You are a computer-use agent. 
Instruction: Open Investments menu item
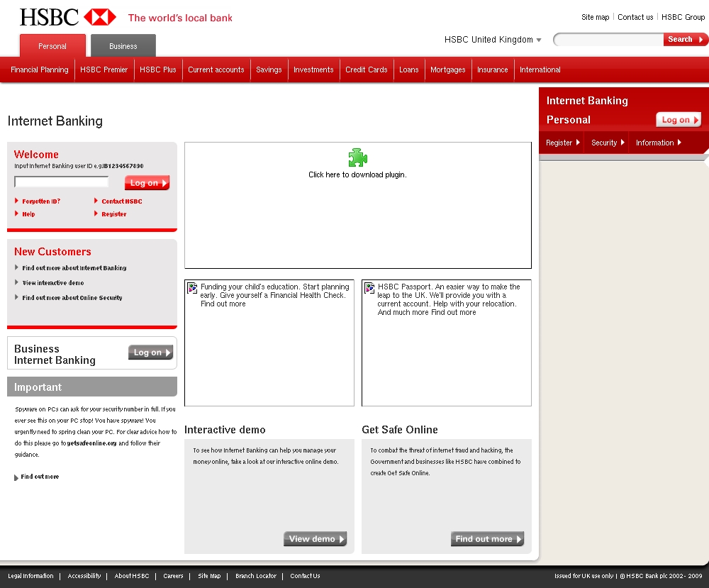coord(313,70)
